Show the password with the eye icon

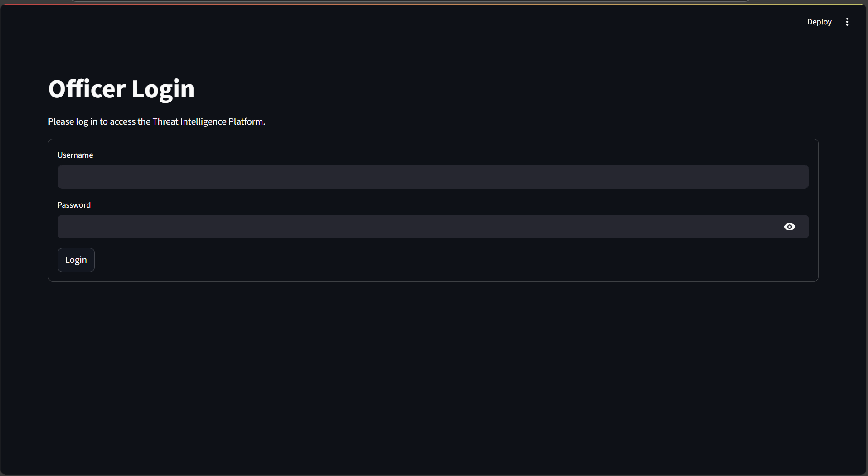pos(789,227)
